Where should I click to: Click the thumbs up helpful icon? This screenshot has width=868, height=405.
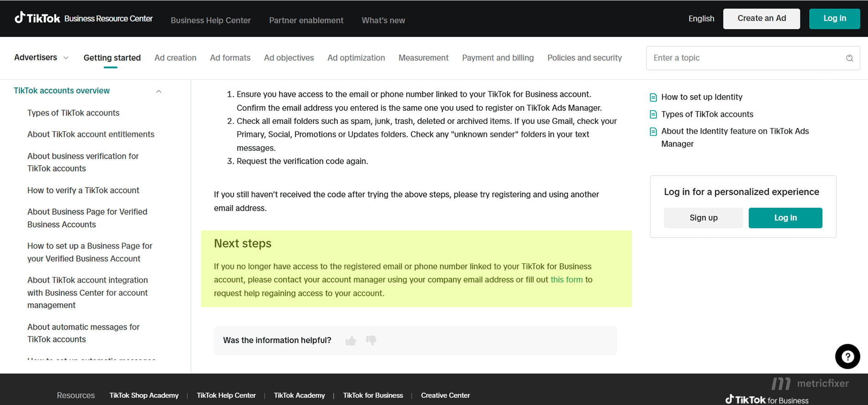click(x=351, y=341)
